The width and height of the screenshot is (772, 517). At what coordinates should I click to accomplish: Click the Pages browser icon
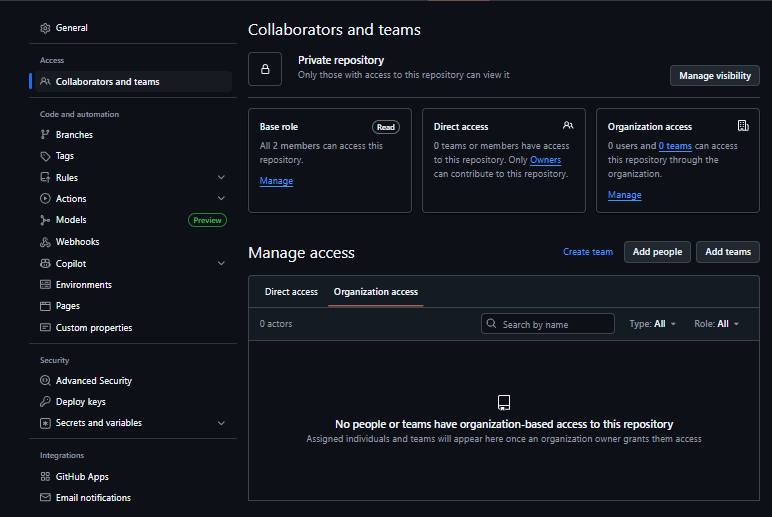(x=45, y=306)
